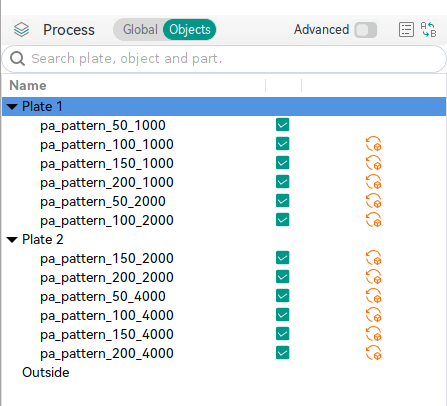Image resolution: width=447 pixels, height=406 pixels.
Task: Reset overrides for pa_pattern_150_4000
Action: click(373, 334)
